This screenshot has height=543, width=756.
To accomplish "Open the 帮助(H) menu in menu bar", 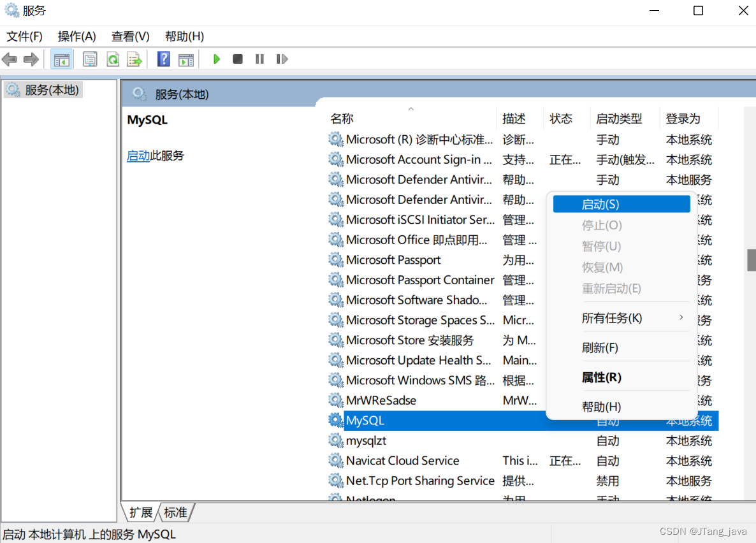I will (184, 36).
